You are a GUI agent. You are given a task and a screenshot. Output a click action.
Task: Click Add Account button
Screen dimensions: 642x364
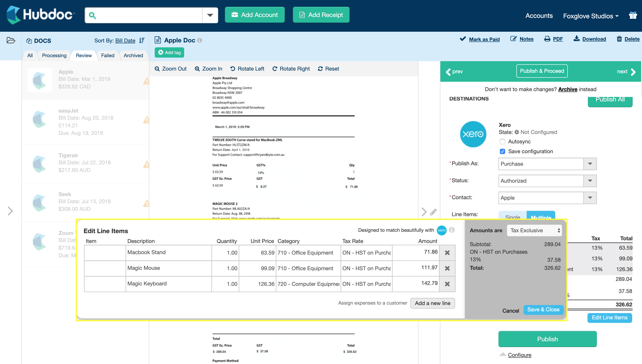[x=255, y=15]
